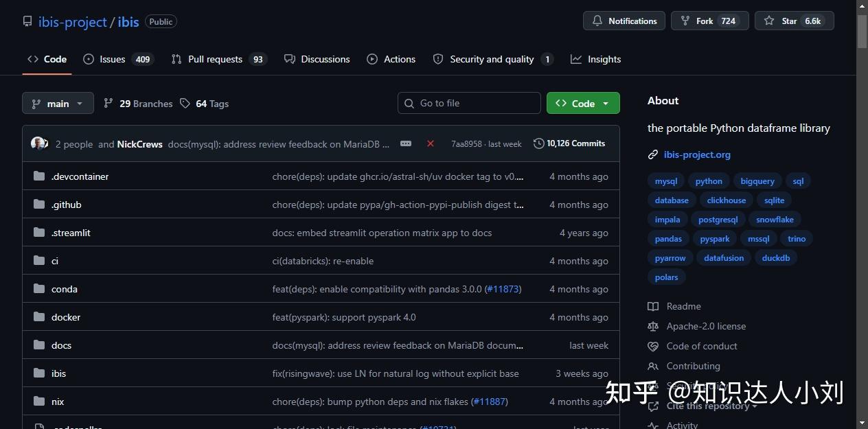Screen dimensions: 868x429
Task: Expand commit message ellipsis button
Action: coord(406,143)
